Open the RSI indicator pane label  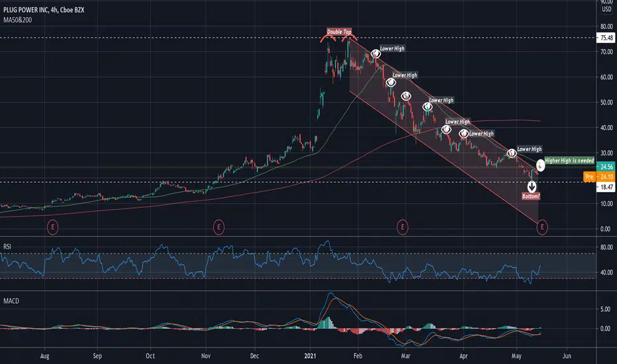pyautogui.click(x=7, y=247)
